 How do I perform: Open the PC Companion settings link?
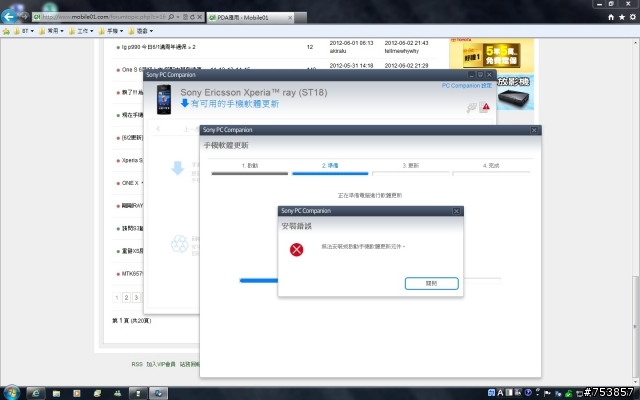point(467,86)
